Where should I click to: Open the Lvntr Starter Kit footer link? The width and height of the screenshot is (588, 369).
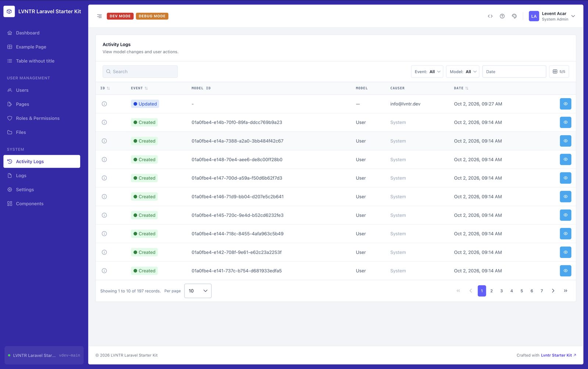tap(558, 355)
